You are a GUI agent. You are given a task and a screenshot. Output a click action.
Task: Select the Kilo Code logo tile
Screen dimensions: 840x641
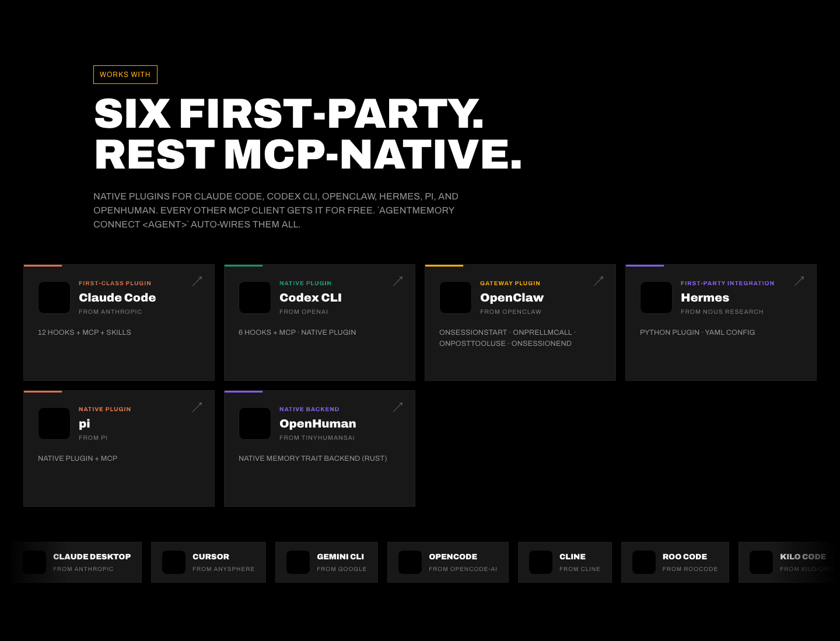click(x=761, y=562)
